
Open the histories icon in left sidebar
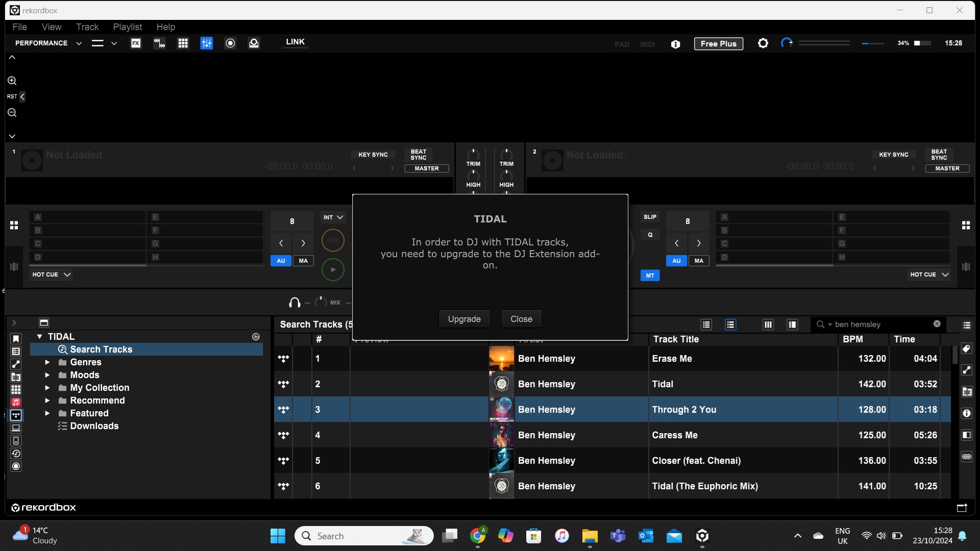click(16, 454)
